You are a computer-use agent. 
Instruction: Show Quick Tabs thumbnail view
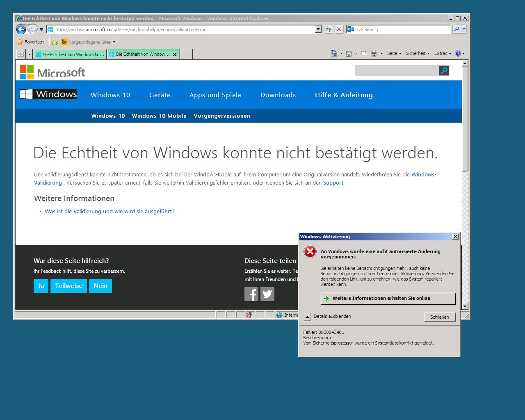21,54
